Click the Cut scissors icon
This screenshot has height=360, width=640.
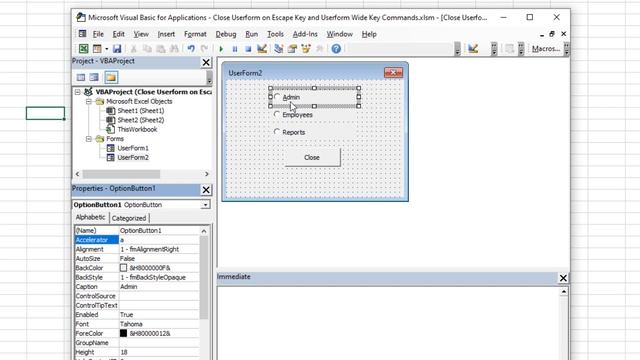point(133,49)
